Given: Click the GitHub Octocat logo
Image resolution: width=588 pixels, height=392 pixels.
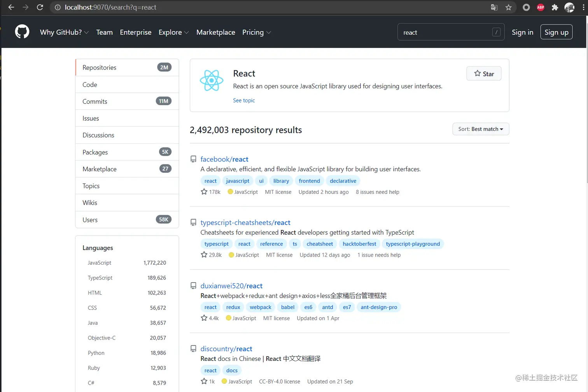Looking at the screenshot, I should [x=22, y=32].
